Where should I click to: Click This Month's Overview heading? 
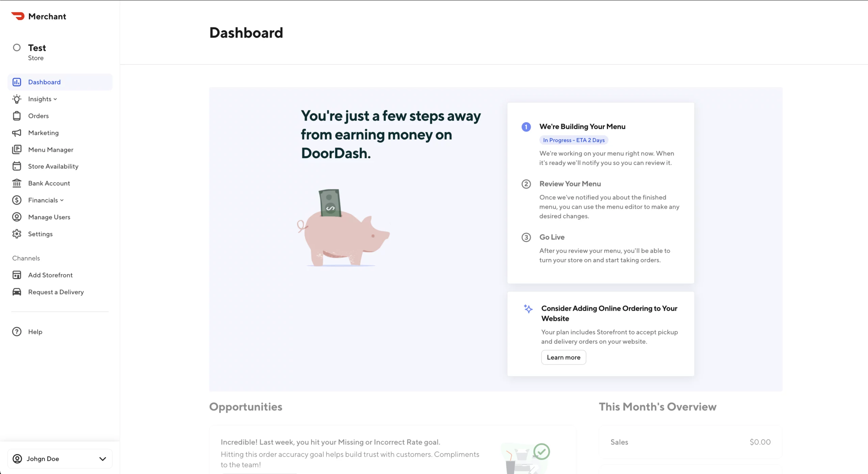[x=657, y=407]
